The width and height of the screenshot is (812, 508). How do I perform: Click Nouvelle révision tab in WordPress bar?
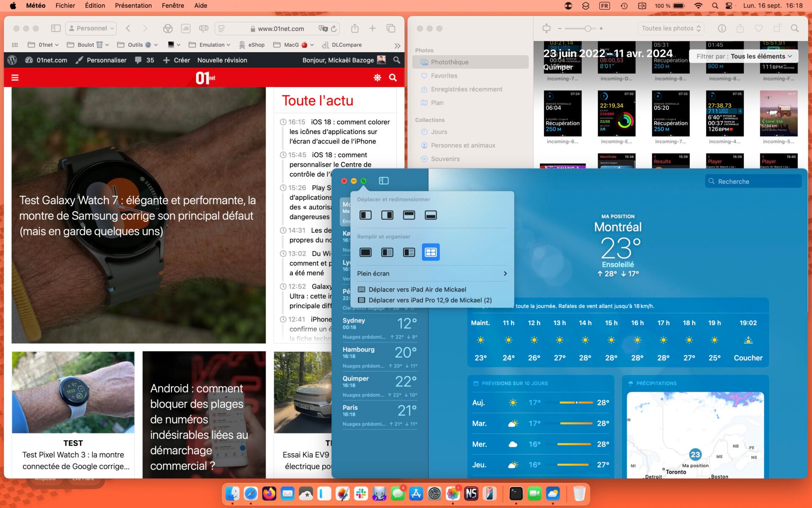(x=222, y=60)
